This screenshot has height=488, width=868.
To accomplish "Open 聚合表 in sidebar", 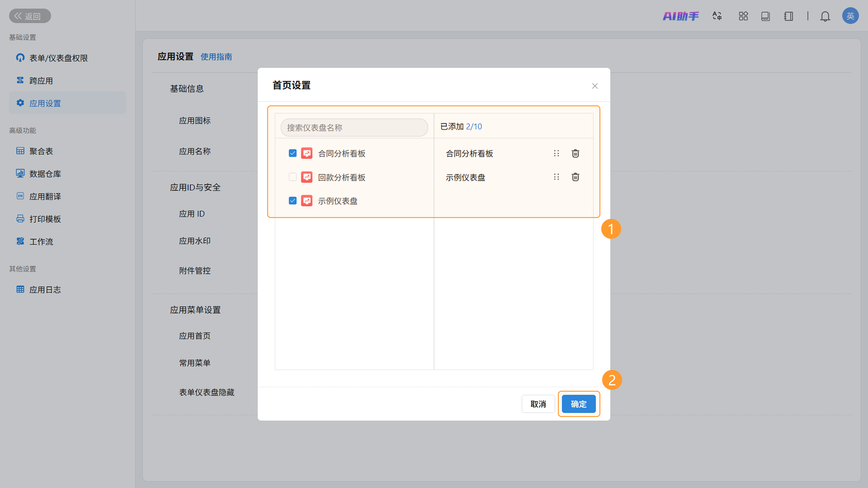I will 41,151.
